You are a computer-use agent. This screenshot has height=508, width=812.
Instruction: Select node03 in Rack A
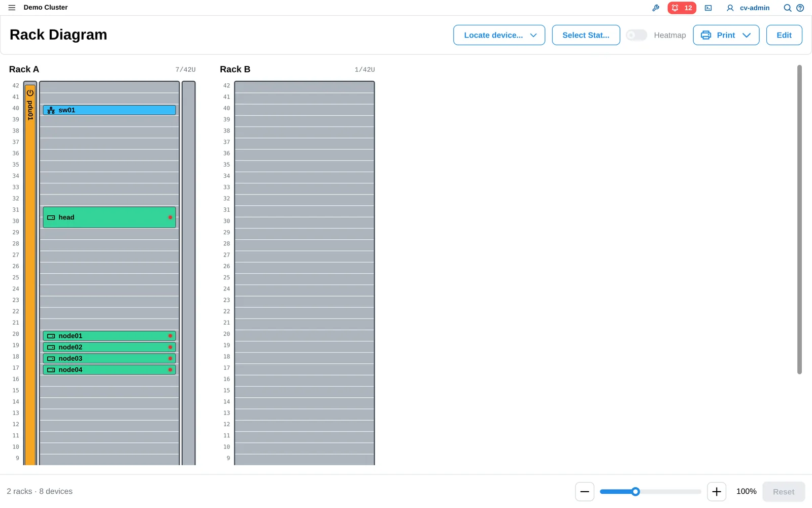[109, 358]
